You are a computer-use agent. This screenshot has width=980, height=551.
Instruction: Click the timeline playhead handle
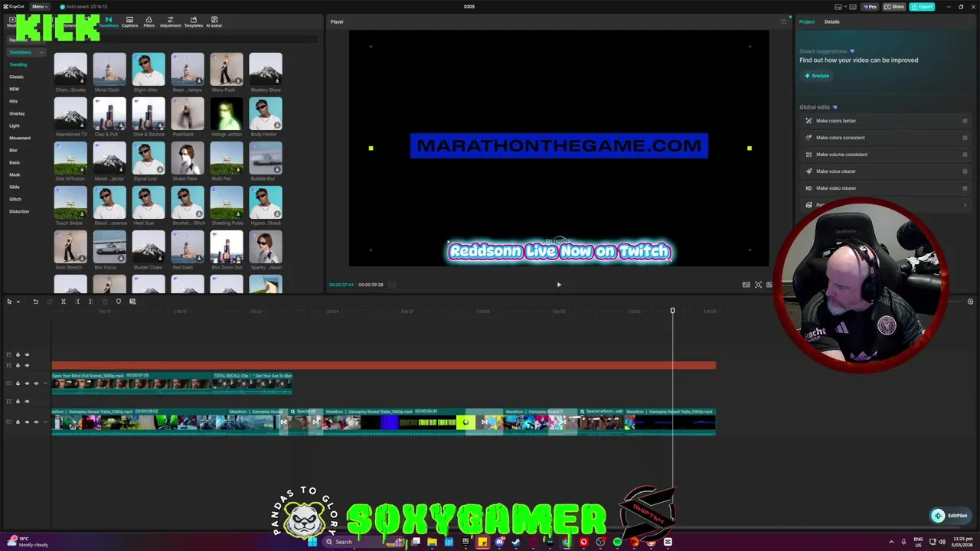pos(672,311)
